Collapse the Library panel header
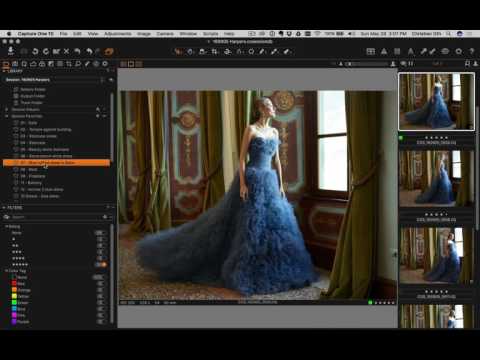This screenshot has width=480, height=360. (x=5, y=71)
